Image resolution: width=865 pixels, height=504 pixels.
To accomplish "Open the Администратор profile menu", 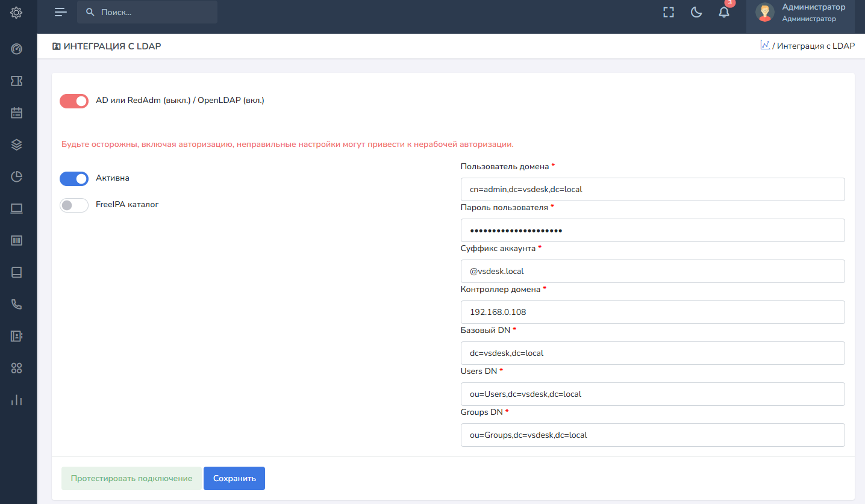I will pos(800,13).
